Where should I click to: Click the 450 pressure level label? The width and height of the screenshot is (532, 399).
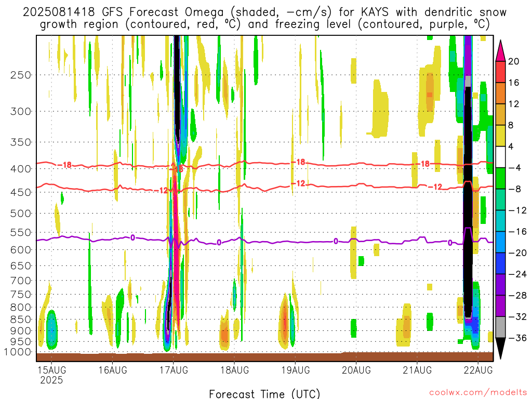21,192
